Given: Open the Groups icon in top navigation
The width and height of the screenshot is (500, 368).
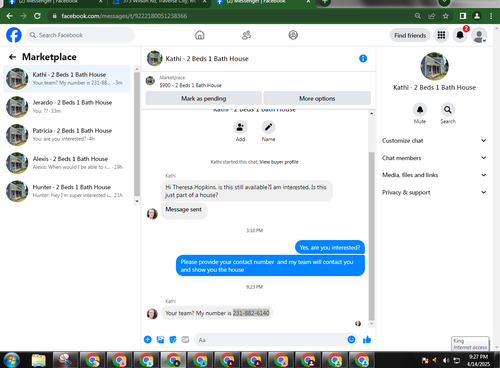Looking at the screenshot, I should coord(293,35).
